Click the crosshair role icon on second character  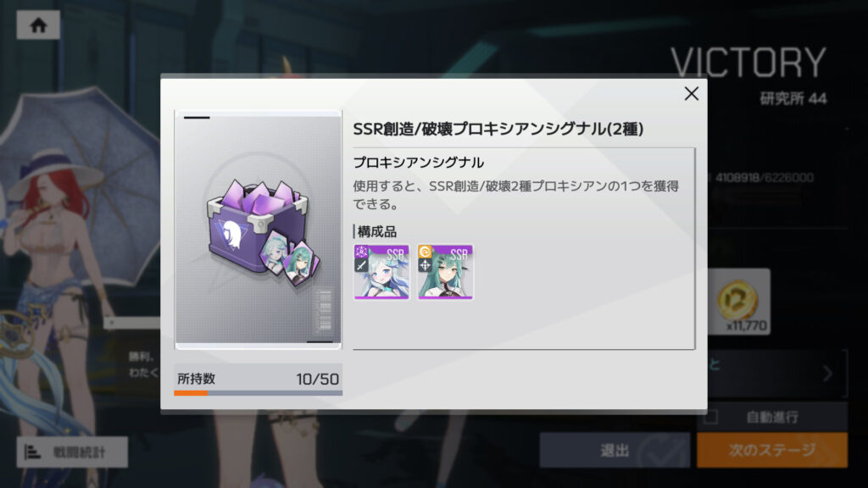425,265
